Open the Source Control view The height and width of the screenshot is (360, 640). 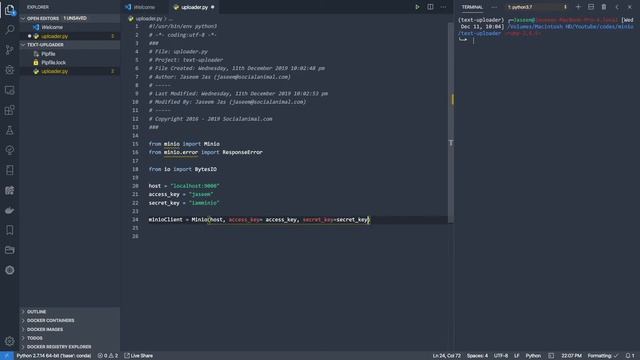coord(10,50)
